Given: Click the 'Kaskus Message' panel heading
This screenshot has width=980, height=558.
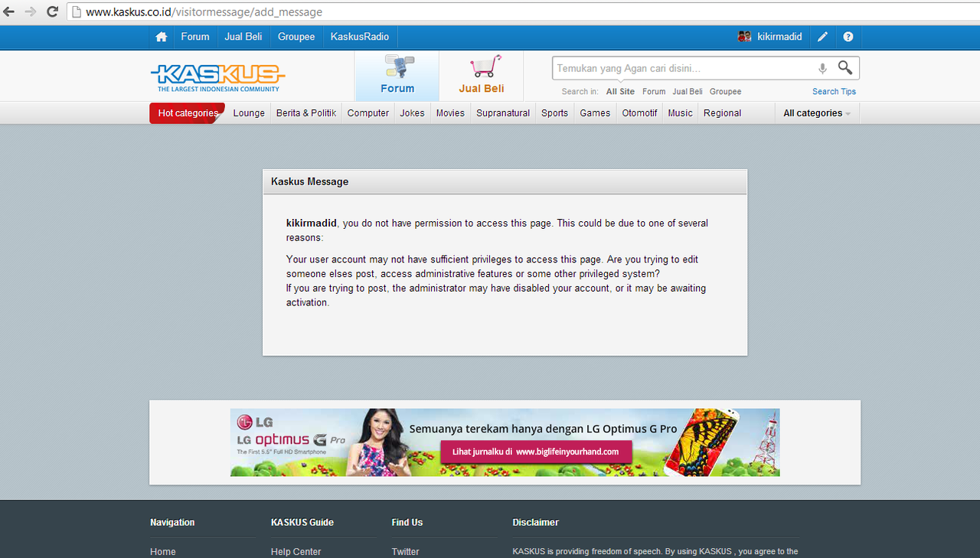Looking at the screenshot, I should click(309, 182).
